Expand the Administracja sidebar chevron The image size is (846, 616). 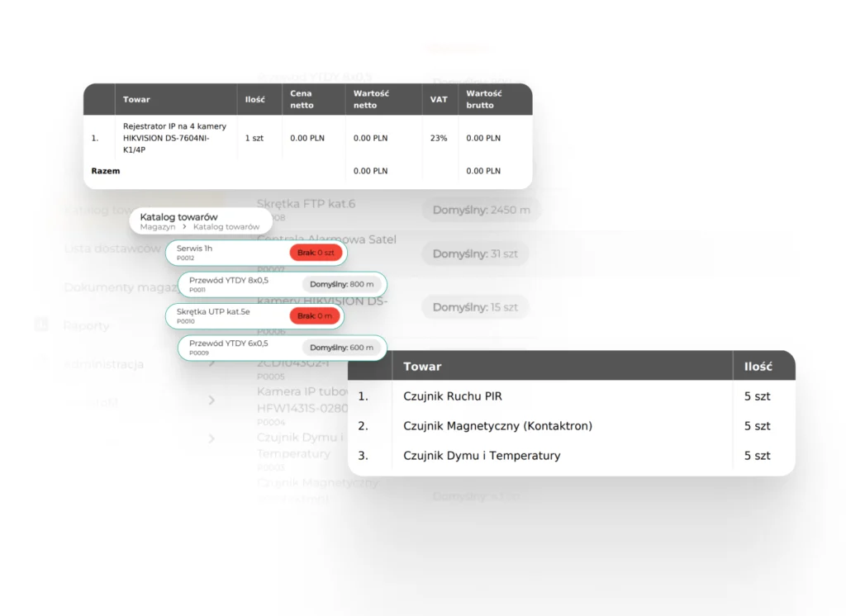(x=211, y=363)
